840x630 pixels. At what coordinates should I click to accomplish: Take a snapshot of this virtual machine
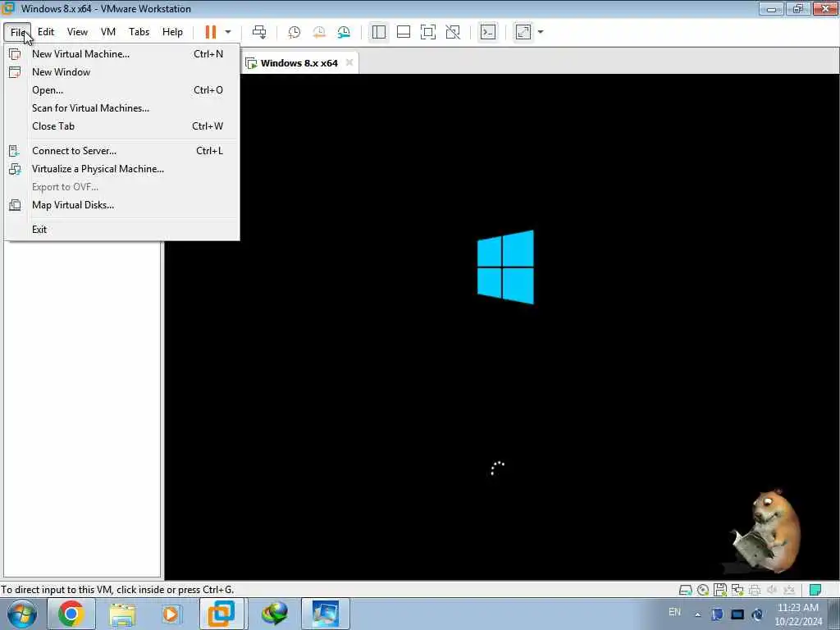point(294,32)
